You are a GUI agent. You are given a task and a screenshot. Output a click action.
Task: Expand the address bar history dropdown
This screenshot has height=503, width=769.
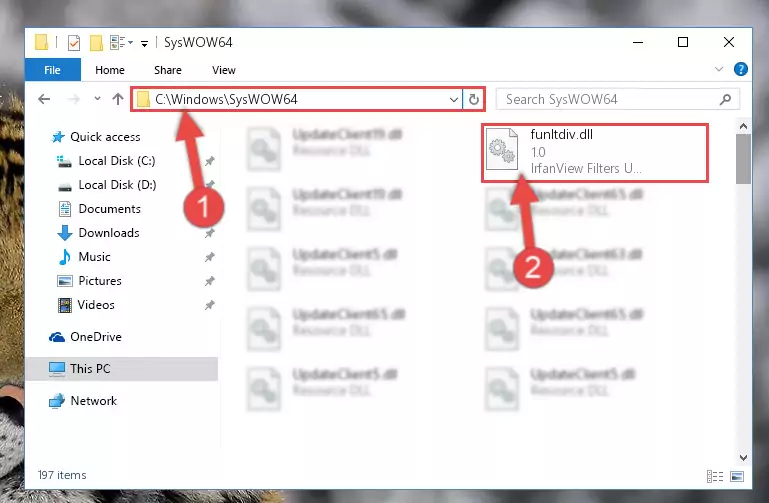click(454, 100)
